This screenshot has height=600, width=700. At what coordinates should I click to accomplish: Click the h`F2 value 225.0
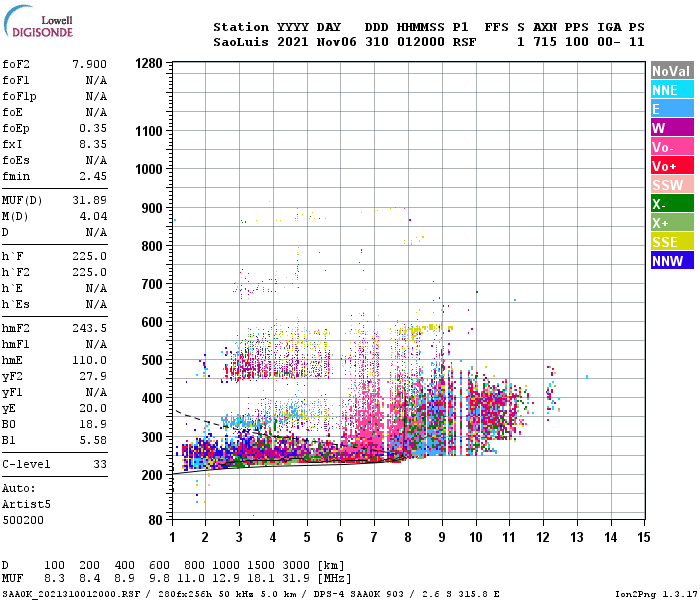point(90,273)
